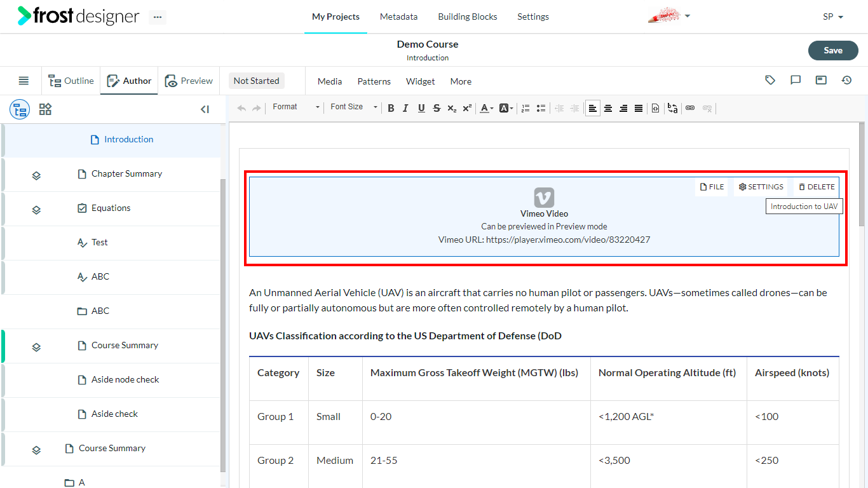Redo the last edit

point(256,108)
